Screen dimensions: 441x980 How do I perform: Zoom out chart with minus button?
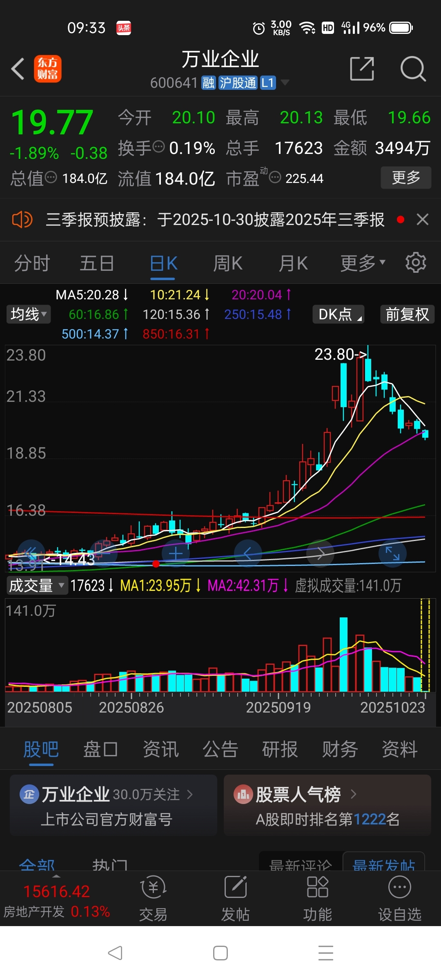pyautogui.click(x=103, y=553)
